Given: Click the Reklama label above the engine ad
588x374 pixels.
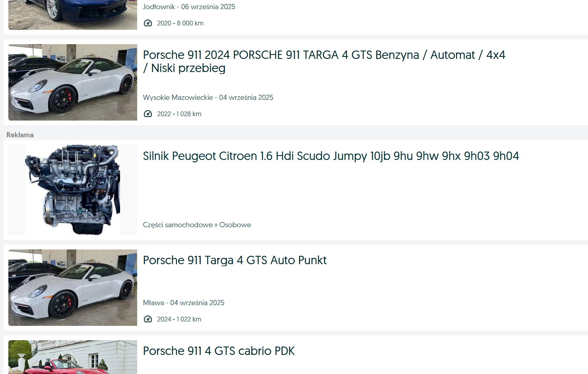Looking at the screenshot, I should [20, 135].
